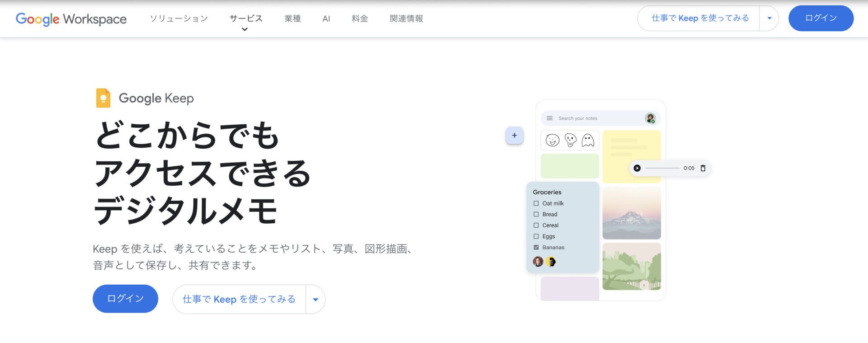This screenshot has width=868, height=343.
Task: Click the yellow note card
Action: tap(632, 156)
